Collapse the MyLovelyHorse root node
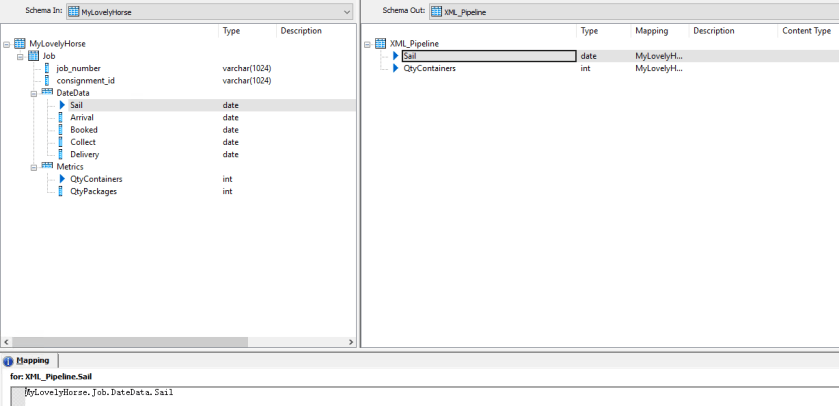 point(7,44)
